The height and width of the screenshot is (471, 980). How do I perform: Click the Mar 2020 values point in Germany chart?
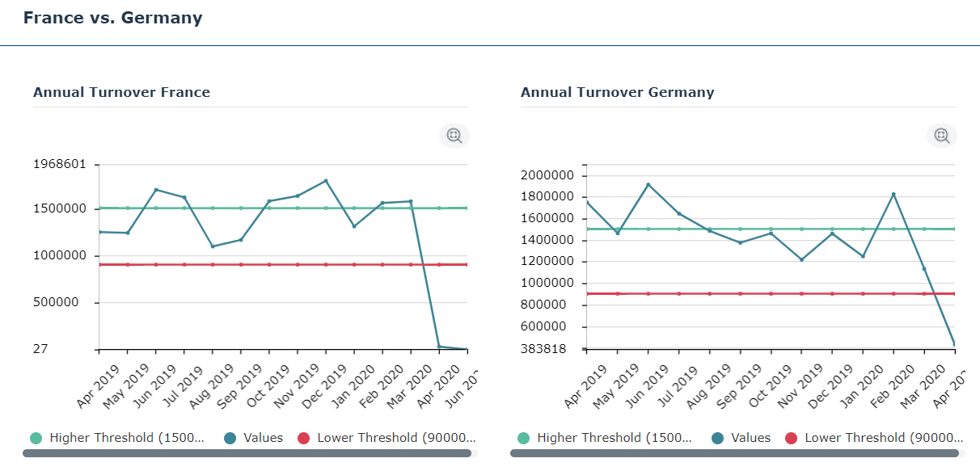click(x=924, y=269)
